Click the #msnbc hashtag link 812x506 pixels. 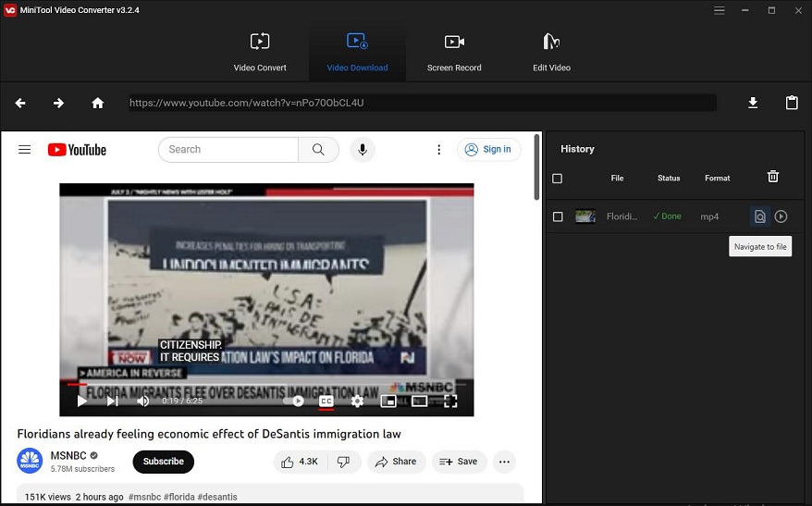[x=144, y=497]
